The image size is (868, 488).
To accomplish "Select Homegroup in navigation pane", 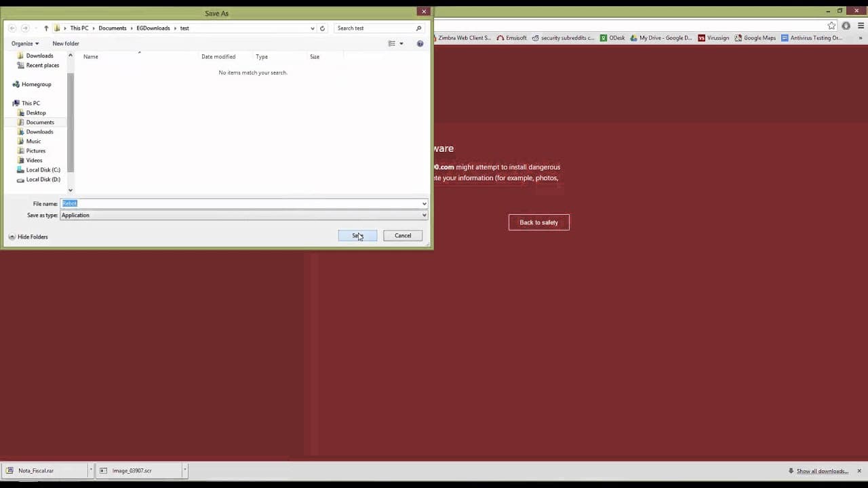I will (x=36, y=84).
